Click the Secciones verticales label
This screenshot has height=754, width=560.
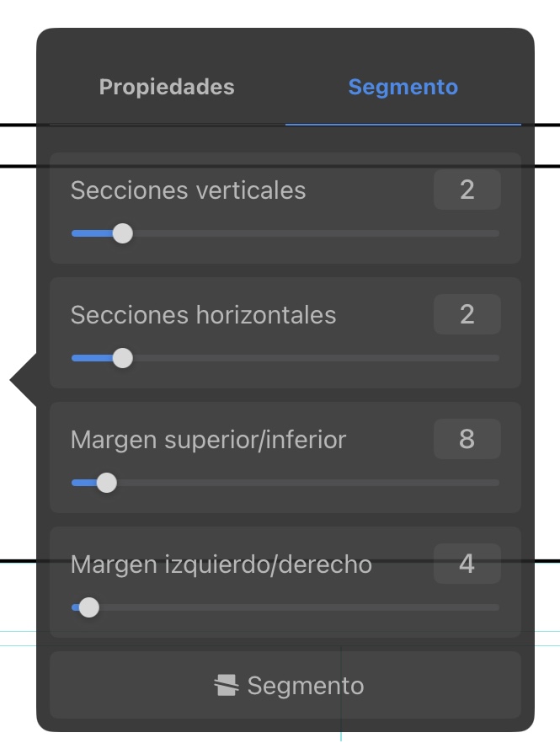pos(188,190)
